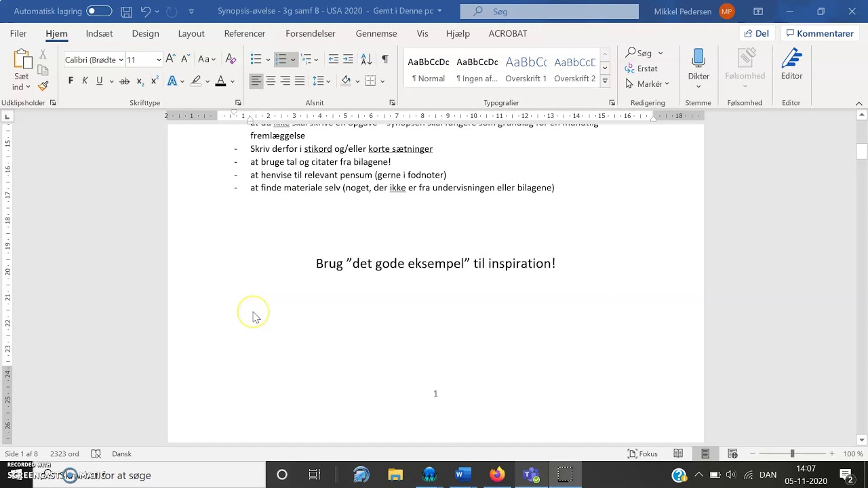This screenshot has height=488, width=868.
Task: Align text left
Action: [x=256, y=81]
